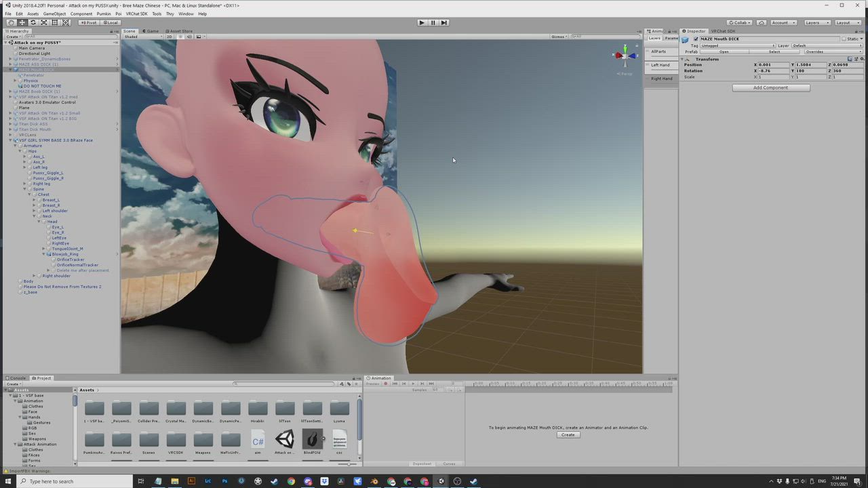The width and height of the screenshot is (868, 488).
Task: Select the Hand tool in the toolbar
Action: [11, 22]
